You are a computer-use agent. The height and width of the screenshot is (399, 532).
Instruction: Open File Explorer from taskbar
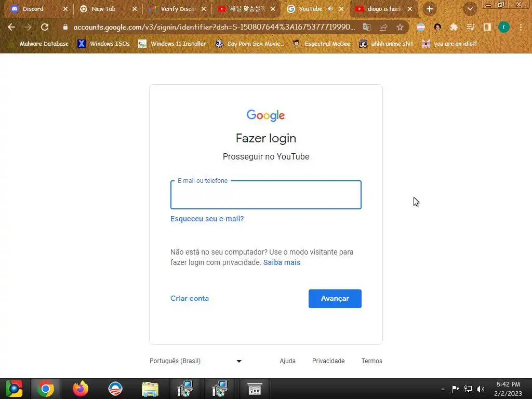pos(150,389)
